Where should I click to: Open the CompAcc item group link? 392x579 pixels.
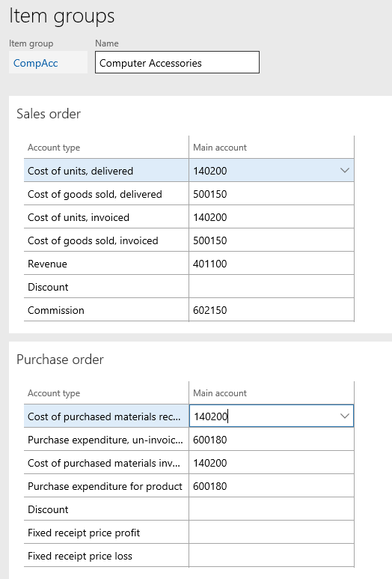tap(35, 63)
